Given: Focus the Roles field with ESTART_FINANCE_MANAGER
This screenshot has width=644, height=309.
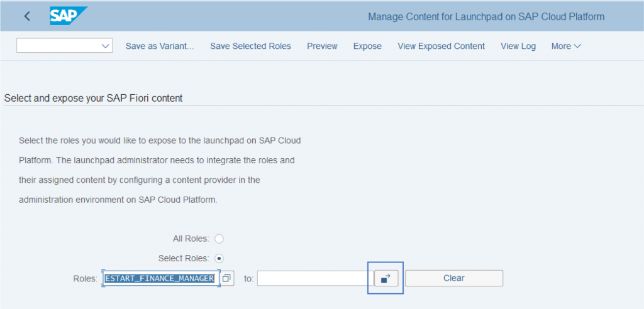Looking at the screenshot, I should (x=161, y=278).
